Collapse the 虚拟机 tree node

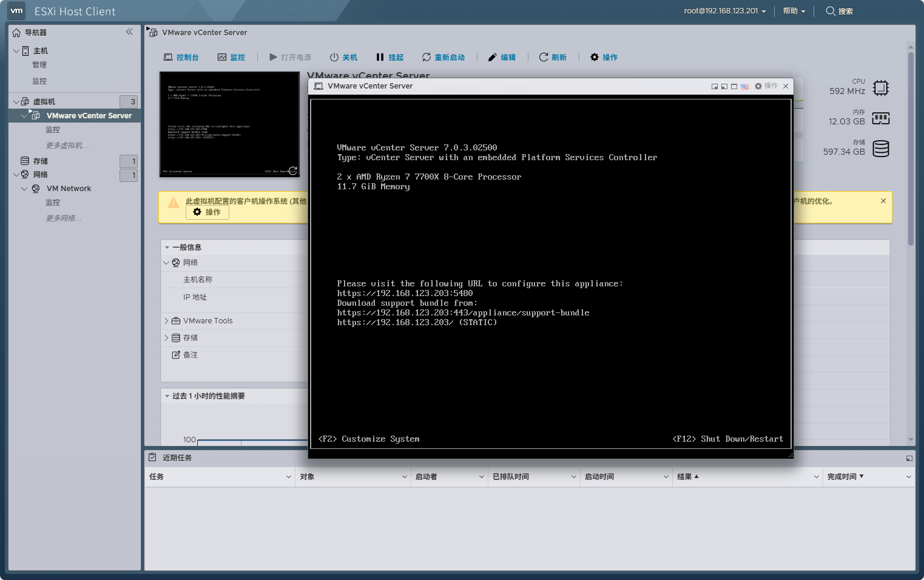[x=16, y=101]
